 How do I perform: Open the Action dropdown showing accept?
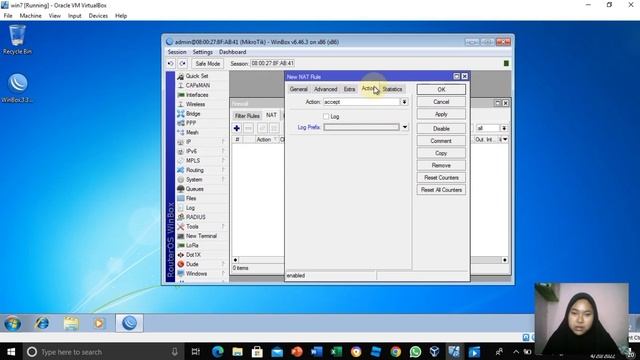click(404, 102)
